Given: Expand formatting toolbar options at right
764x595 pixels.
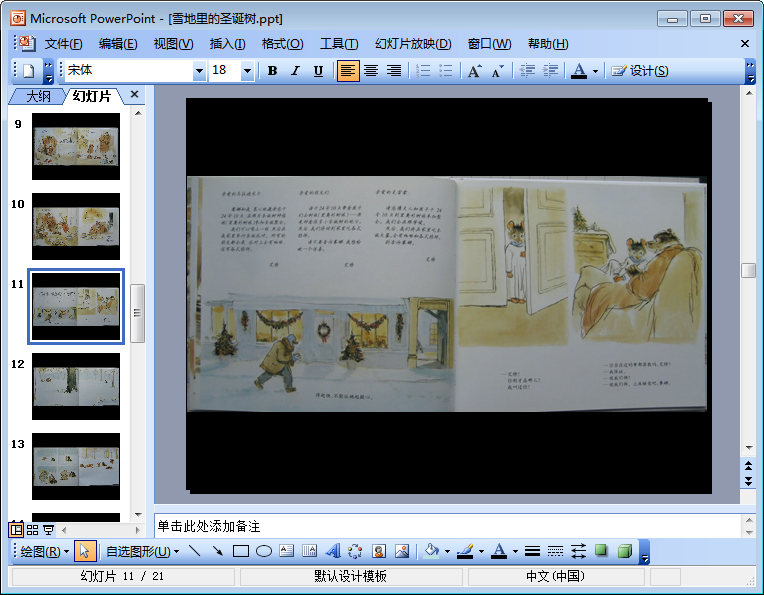Looking at the screenshot, I should click(x=750, y=71).
